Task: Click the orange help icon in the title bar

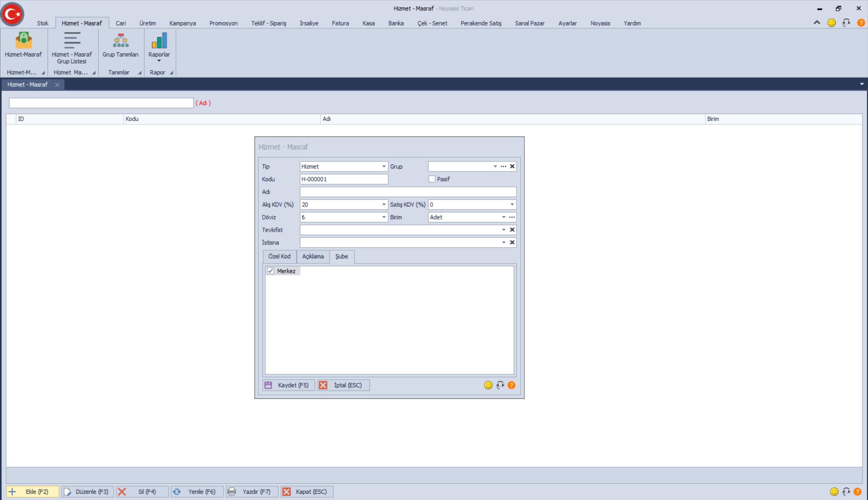Action: point(861,23)
